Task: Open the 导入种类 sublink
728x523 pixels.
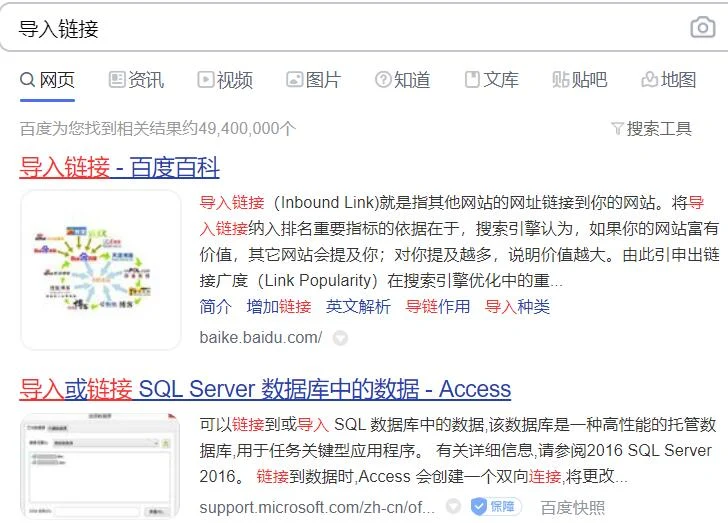Action: click(x=517, y=307)
